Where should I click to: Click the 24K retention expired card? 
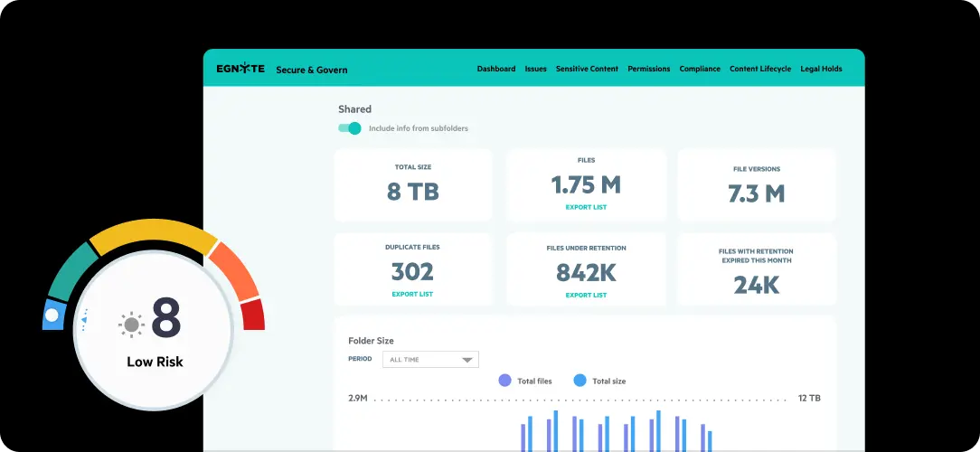pyautogui.click(x=757, y=269)
